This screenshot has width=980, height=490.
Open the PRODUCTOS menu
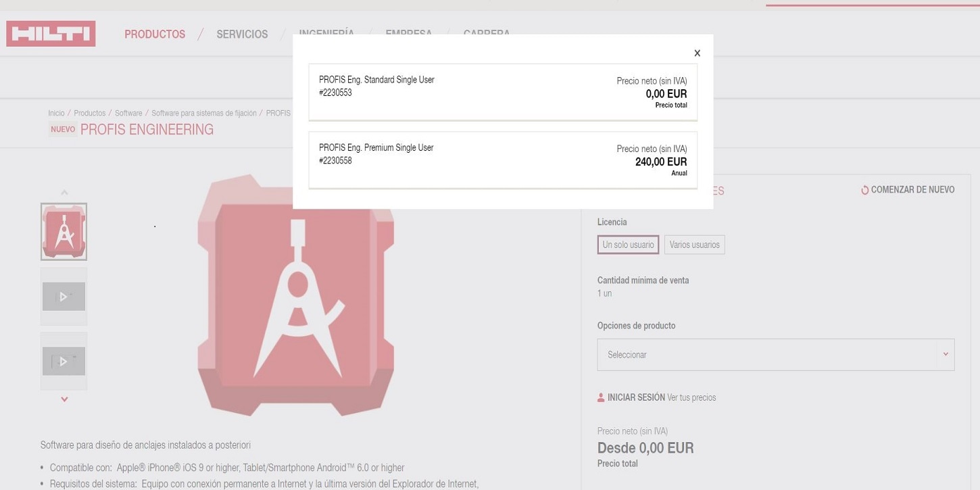coord(155,34)
